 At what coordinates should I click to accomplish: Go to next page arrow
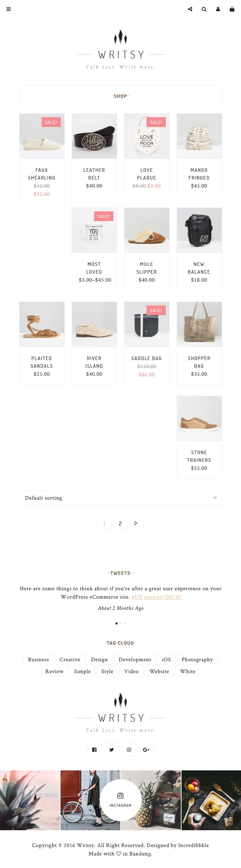coord(136,523)
